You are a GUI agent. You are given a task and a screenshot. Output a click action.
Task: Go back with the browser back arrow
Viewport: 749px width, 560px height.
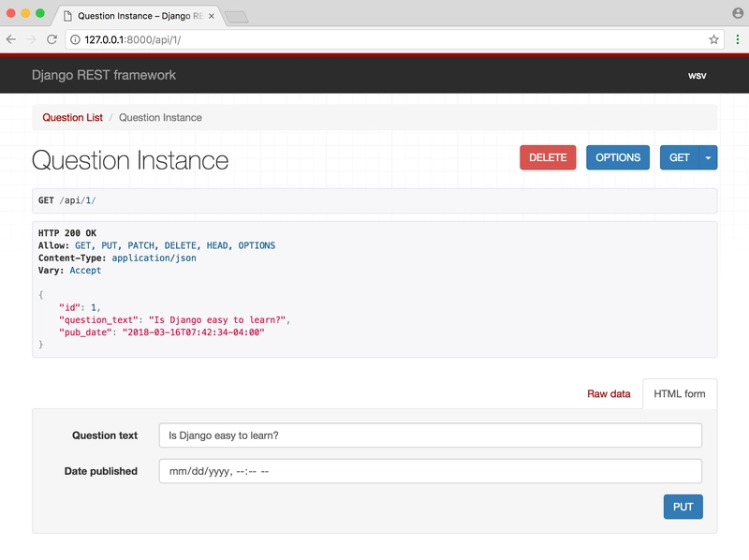click(11, 39)
